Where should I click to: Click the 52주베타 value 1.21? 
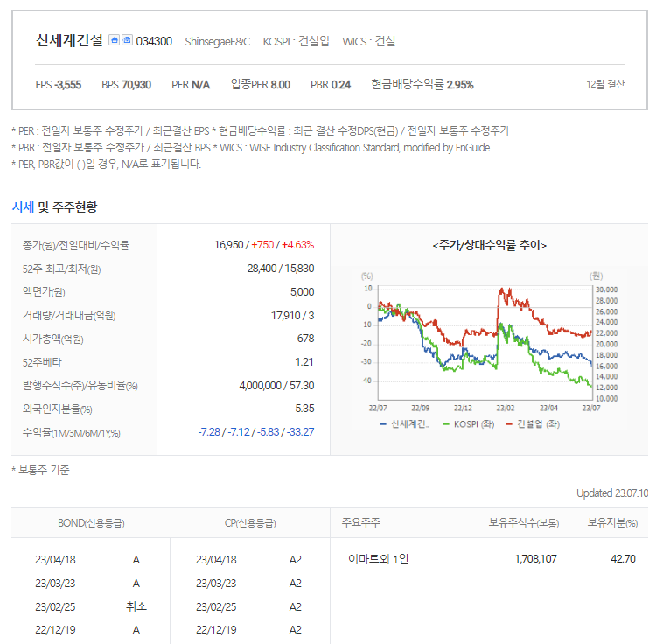[x=304, y=362]
